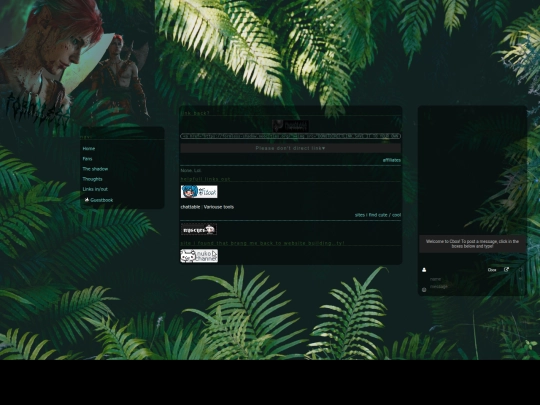540x405 pixels.
Task: Open the chattable link
Action: click(190, 207)
